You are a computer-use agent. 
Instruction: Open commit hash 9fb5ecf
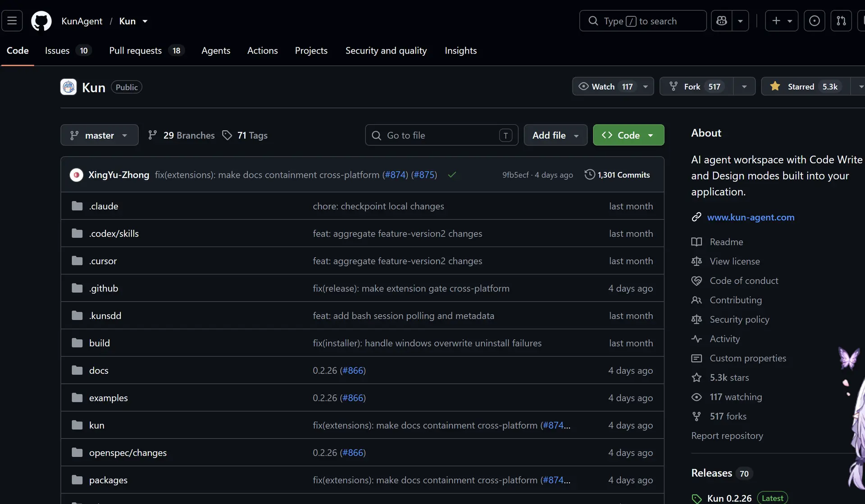[x=515, y=175]
